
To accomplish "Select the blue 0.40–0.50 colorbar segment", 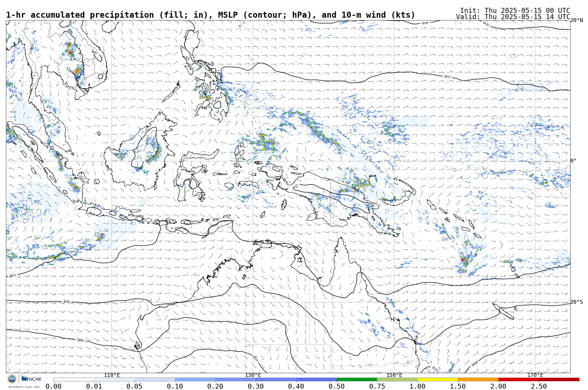I will [x=316, y=379].
